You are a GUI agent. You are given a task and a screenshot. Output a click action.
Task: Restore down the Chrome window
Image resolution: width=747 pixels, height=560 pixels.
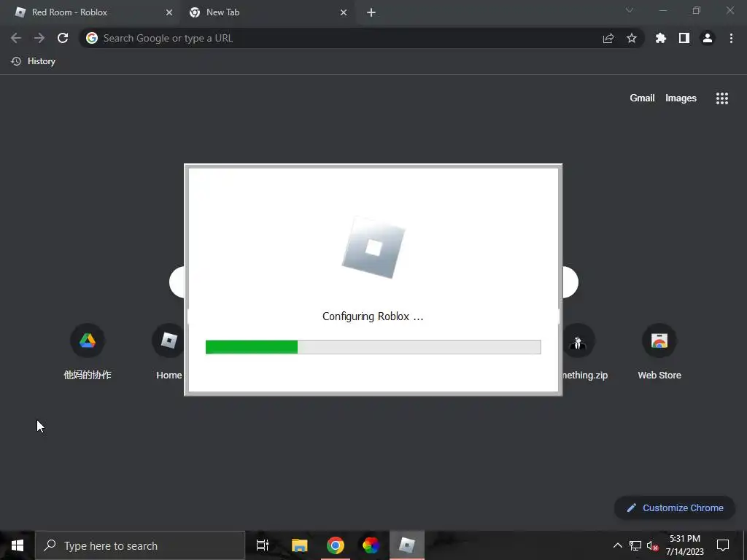pyautogui.click(x=697, y=10)
